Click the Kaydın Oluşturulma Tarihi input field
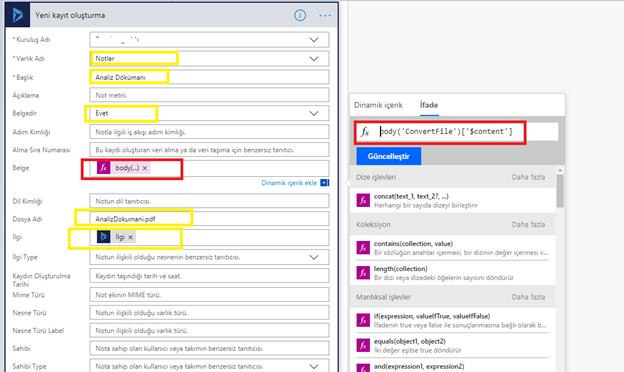The image size is (624, 372). click(x=209, y=276)
